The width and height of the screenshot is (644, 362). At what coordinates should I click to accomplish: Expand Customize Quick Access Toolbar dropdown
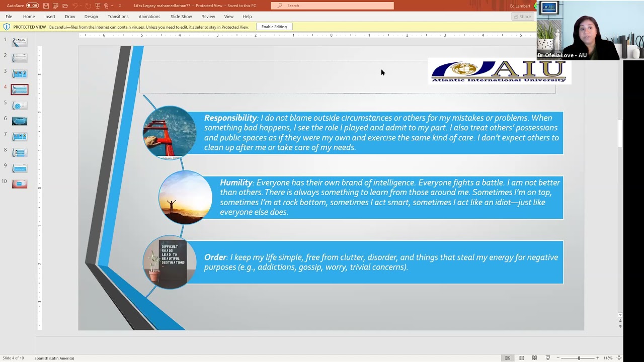point(120,6)
